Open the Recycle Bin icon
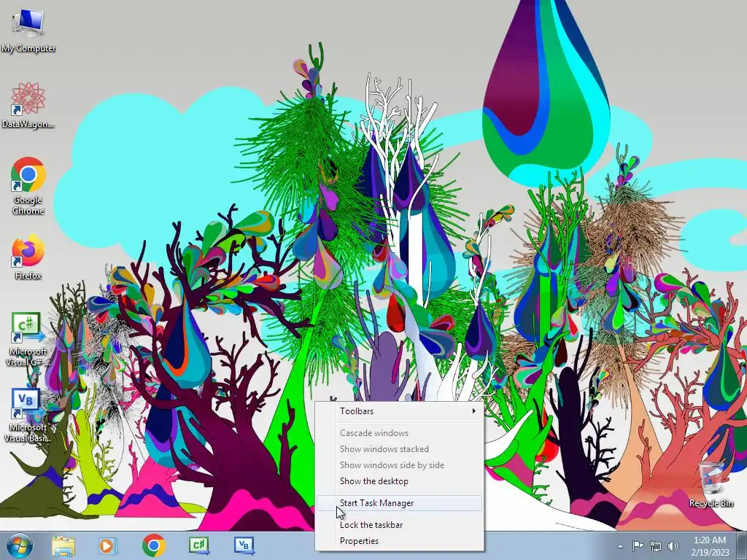The height and width of the screenshot is (560, 747). pyautogui.click(x=711, y=484)
